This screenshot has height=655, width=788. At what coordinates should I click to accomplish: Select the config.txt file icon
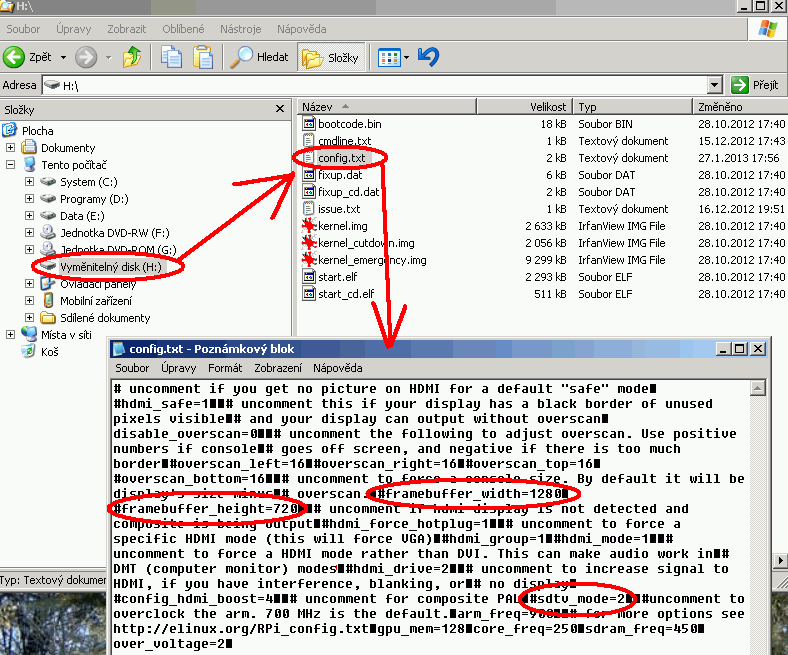coord(309,158)
